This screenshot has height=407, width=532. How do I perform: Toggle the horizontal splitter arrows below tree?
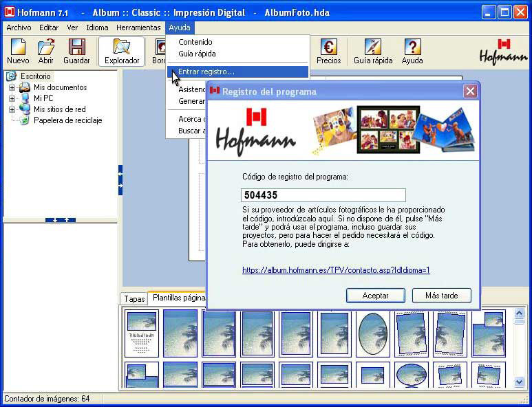pyautogui.click(x=61, y=220)
